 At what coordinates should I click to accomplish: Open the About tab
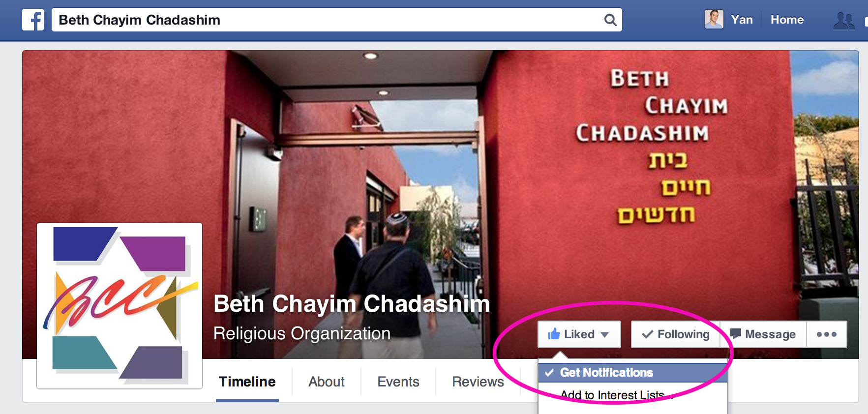(327, 382)
